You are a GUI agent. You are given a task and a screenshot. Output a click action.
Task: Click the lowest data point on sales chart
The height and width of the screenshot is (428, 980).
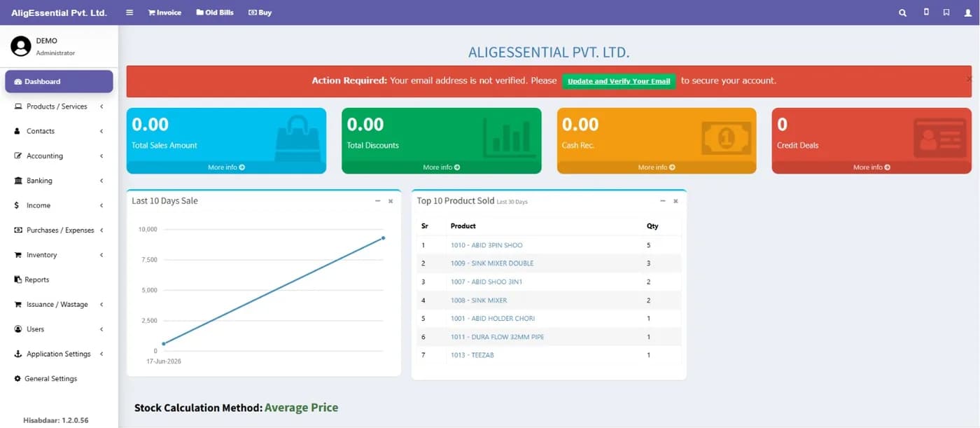tap(164, 343)
